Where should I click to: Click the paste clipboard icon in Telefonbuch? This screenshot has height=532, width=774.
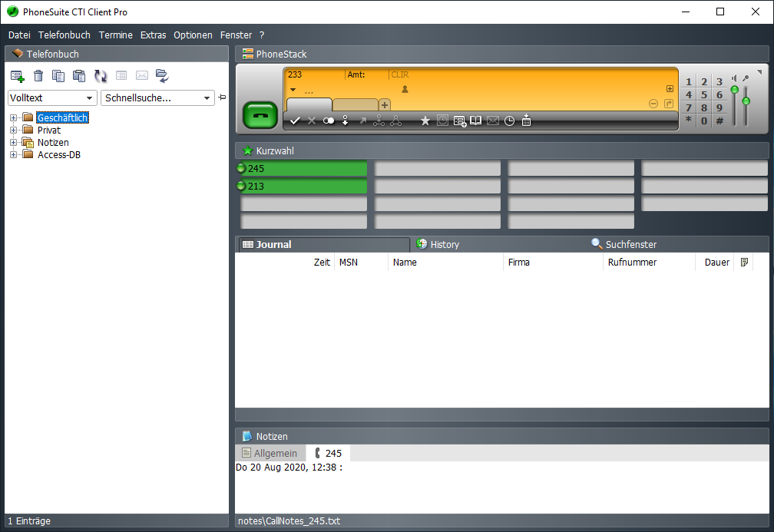[79, 75]
